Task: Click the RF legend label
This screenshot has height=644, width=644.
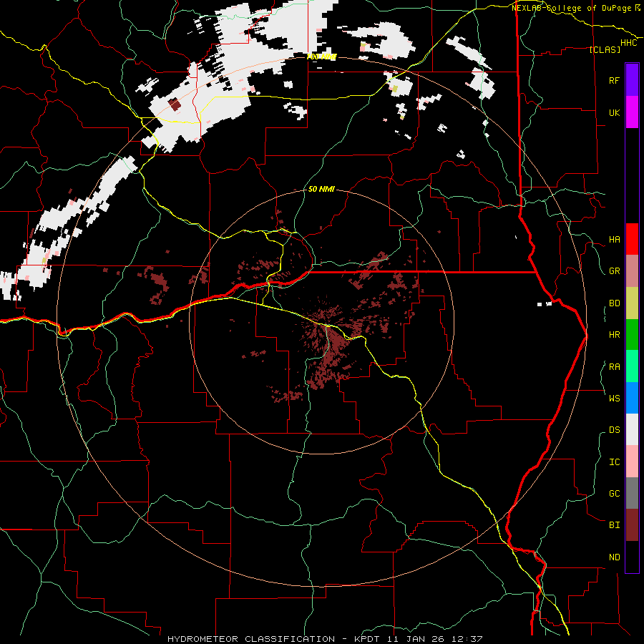Action: [x=614, y=80]
